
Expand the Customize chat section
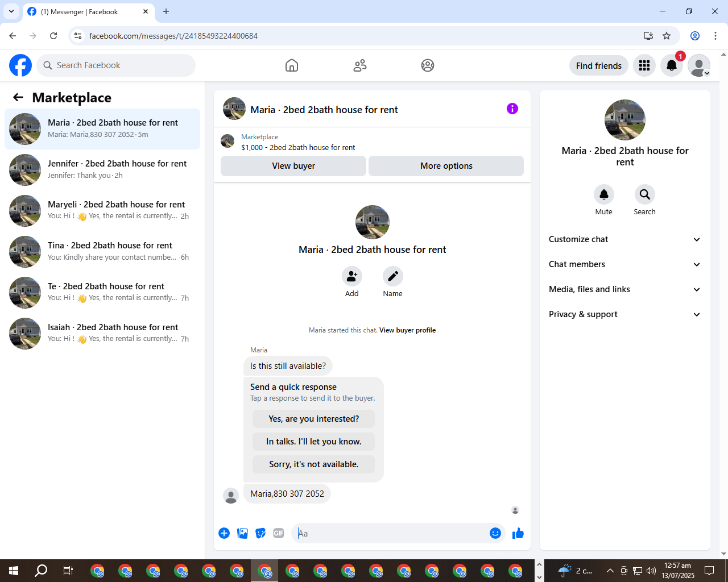tap(625, 239)
